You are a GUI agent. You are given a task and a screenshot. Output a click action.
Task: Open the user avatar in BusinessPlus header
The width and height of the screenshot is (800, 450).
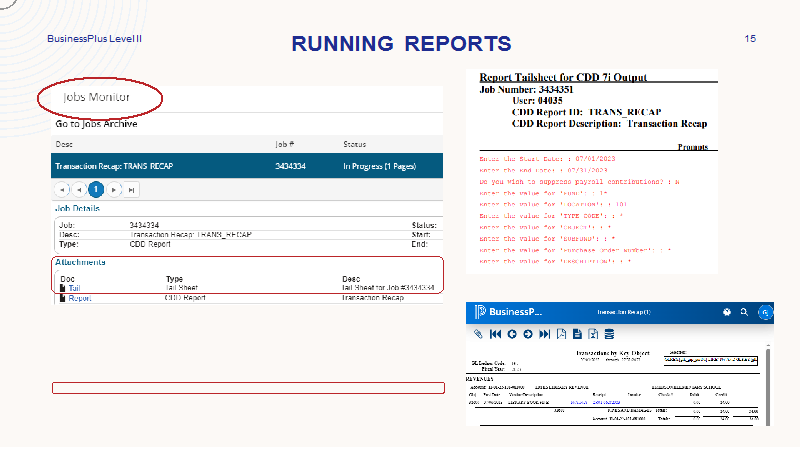[765, 312]
